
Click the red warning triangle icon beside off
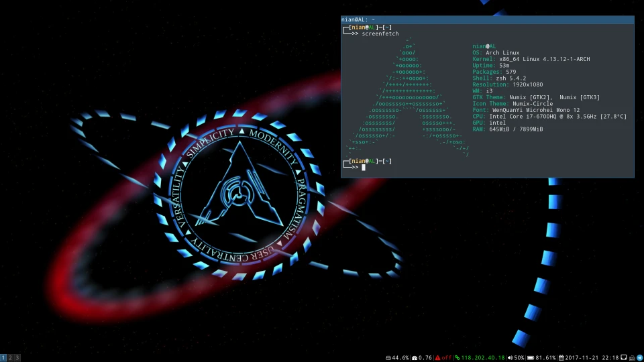[x=438, y=358]
